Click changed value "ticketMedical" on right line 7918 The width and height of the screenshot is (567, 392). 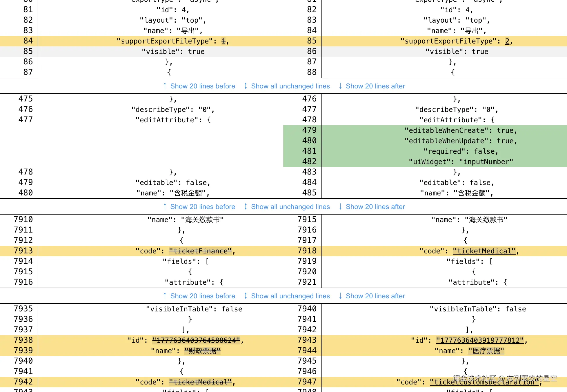(484, 251)
